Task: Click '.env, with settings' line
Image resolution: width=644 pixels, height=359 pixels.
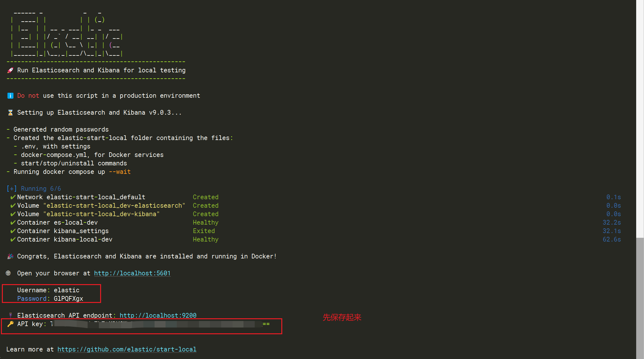Action: 56,146
